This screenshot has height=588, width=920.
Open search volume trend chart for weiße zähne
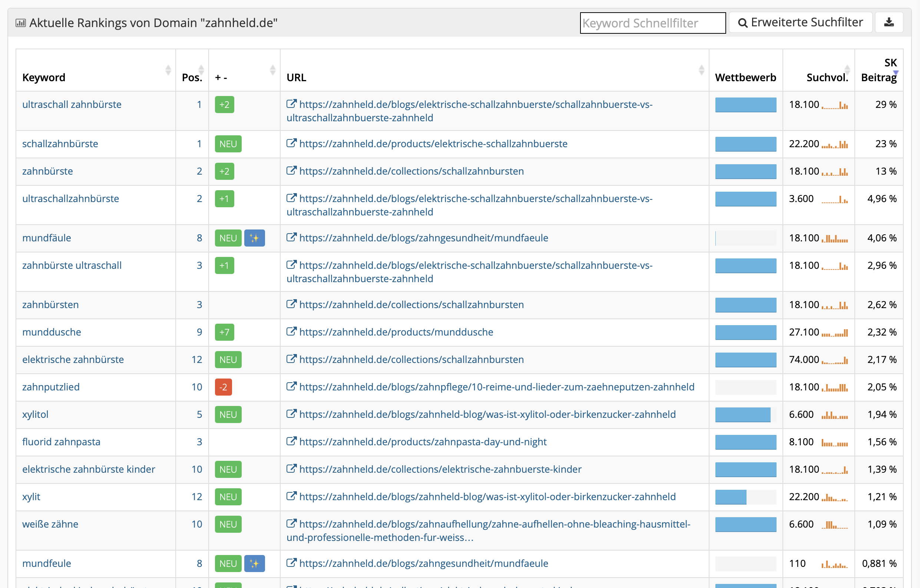point(835,525)
